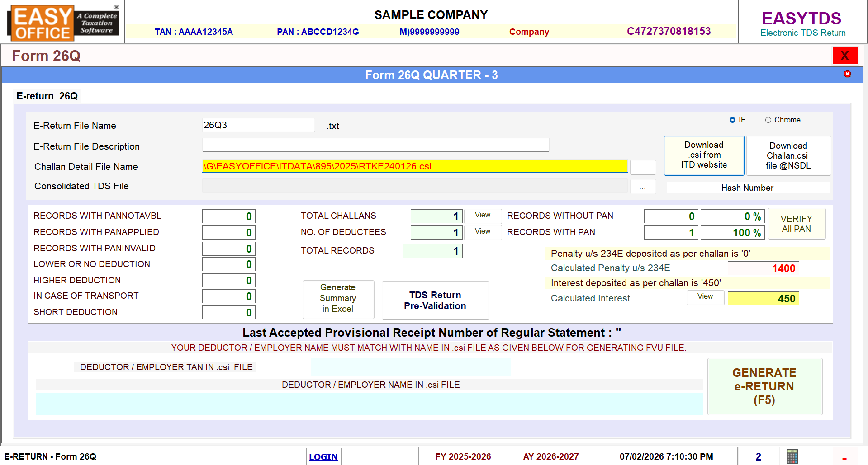Click the Easy Office logo

pyautogui.click(x=63, y=23)
